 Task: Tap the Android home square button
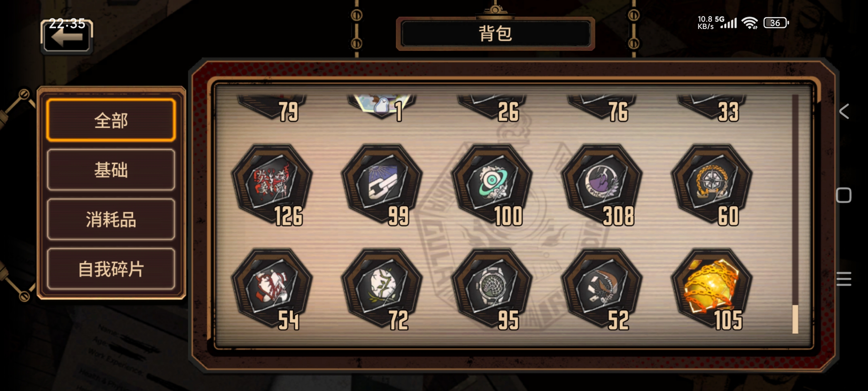844,195
